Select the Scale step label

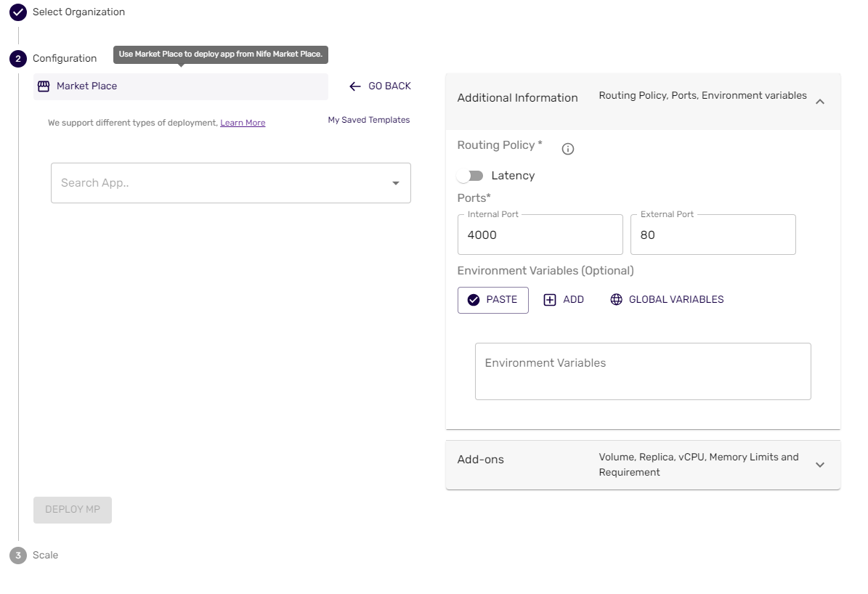click(45, 555)
